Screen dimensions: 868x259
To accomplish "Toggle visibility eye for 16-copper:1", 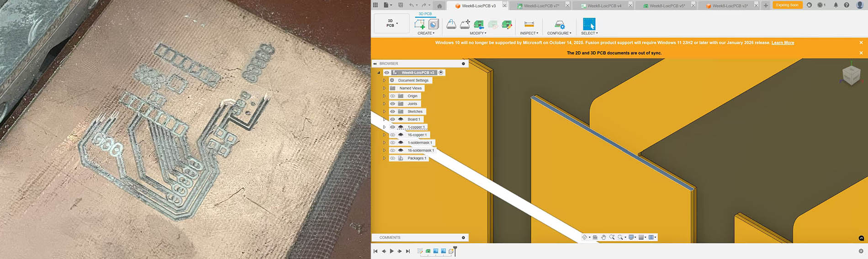I will click(x=392, y=135).
